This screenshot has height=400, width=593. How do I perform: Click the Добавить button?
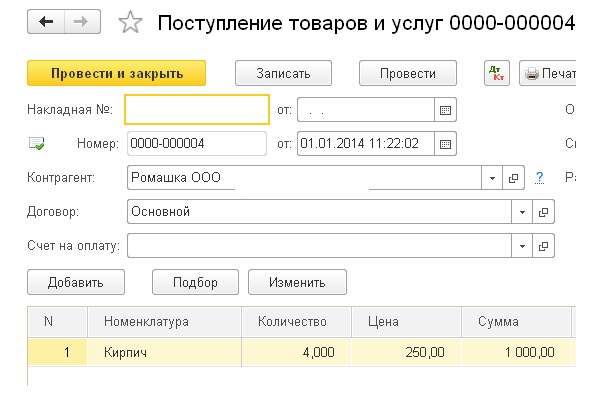click(x=76, y=282)
